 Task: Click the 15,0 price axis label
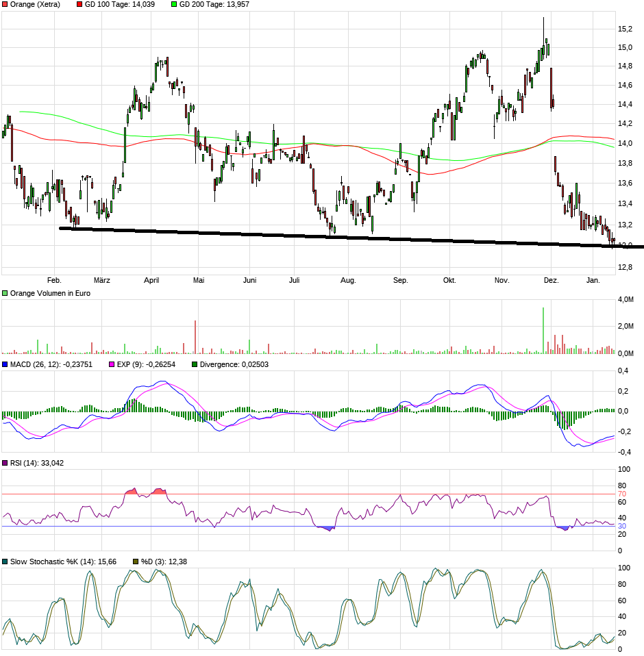(x=625, y=47)
